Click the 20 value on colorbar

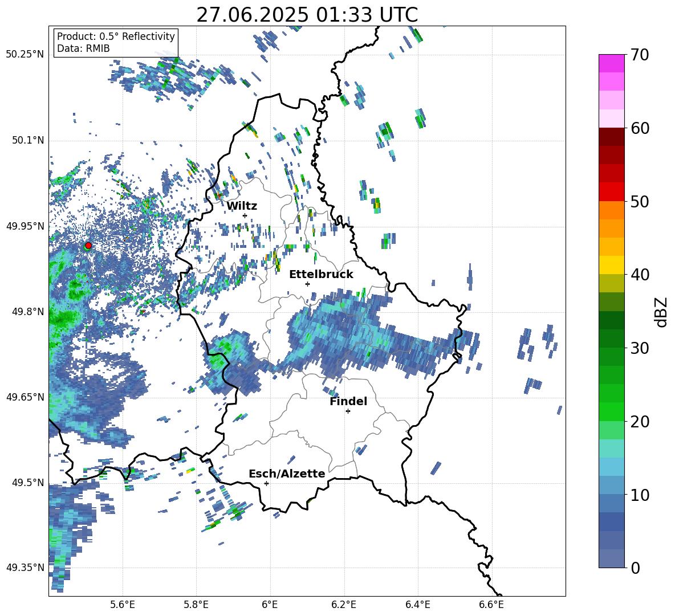click(x=640, y=422)
